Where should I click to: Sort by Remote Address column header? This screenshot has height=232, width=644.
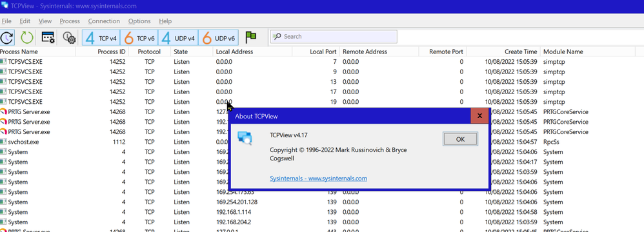pos(379,52)
